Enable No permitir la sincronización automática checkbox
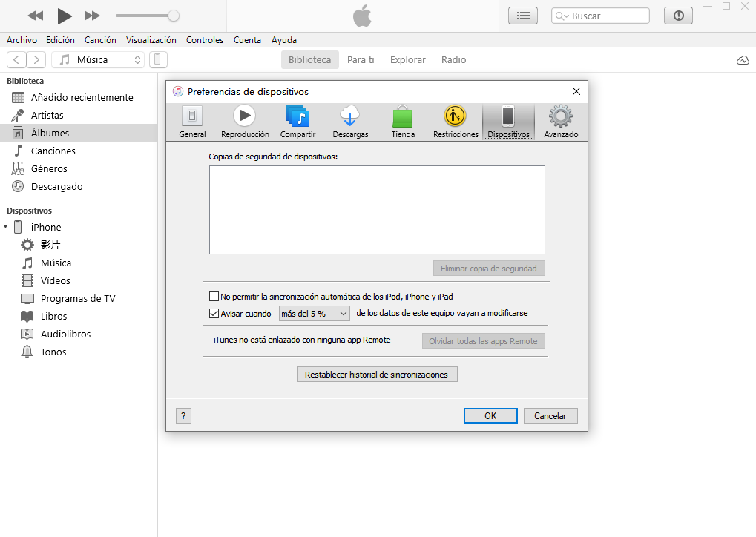Image resolution: width=756 pixels, height=537 pixels. click(x=214, y=297)
